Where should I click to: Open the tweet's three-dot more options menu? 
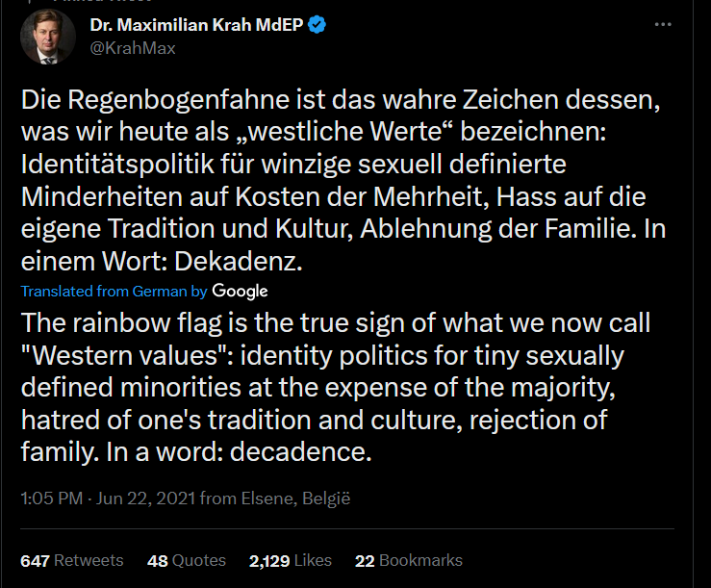click(x=663, y=24)
